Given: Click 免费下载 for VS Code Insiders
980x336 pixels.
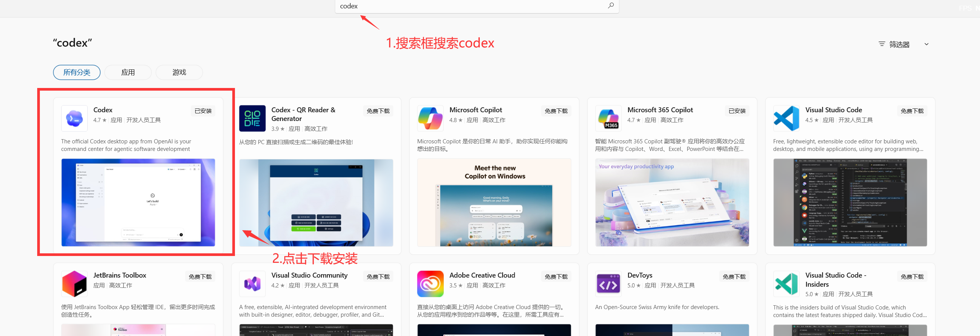Looking at the screenshot, I should (x=912, y=277).
